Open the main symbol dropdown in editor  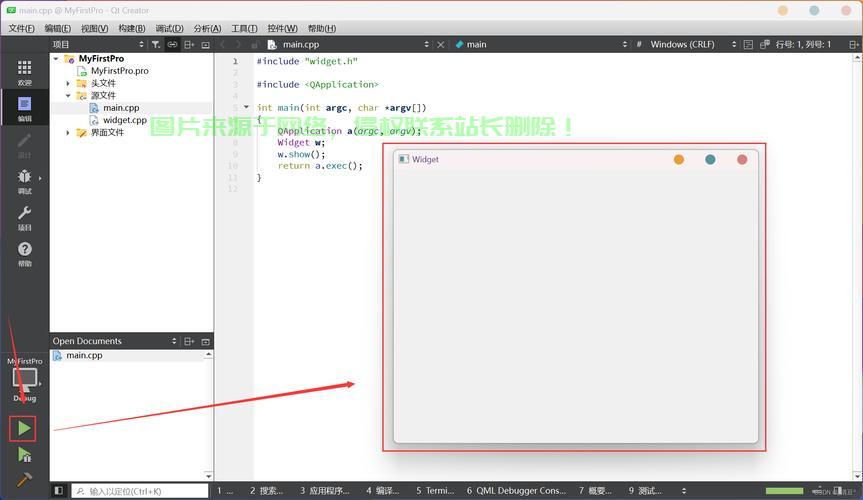coord(540,45)
